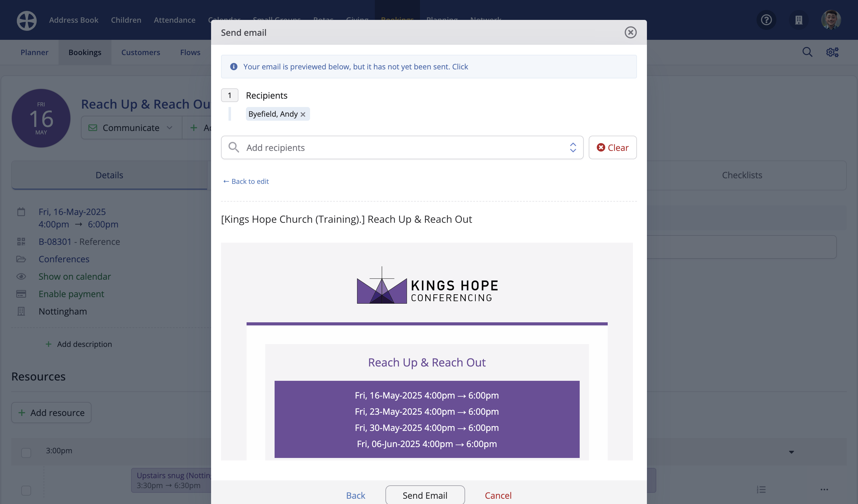This screenshot has width=858, height=504.
Task: Click the folder icon beside Conferences
Action: 21,259
